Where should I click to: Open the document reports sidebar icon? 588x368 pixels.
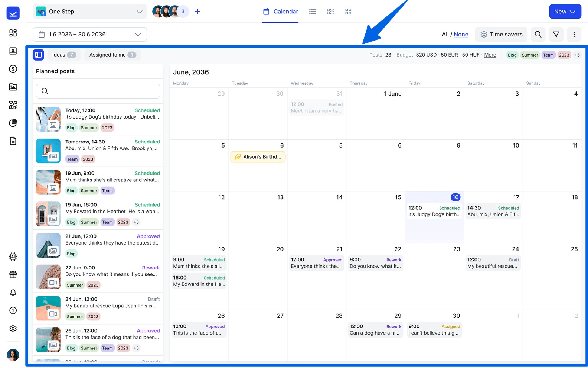(13, 141)
